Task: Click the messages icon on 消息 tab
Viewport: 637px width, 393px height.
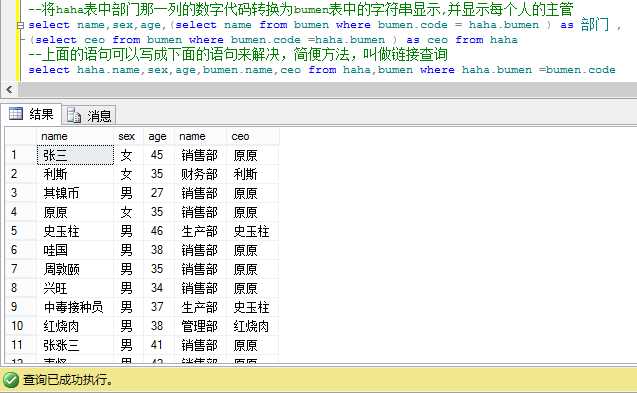Action: 74,115
